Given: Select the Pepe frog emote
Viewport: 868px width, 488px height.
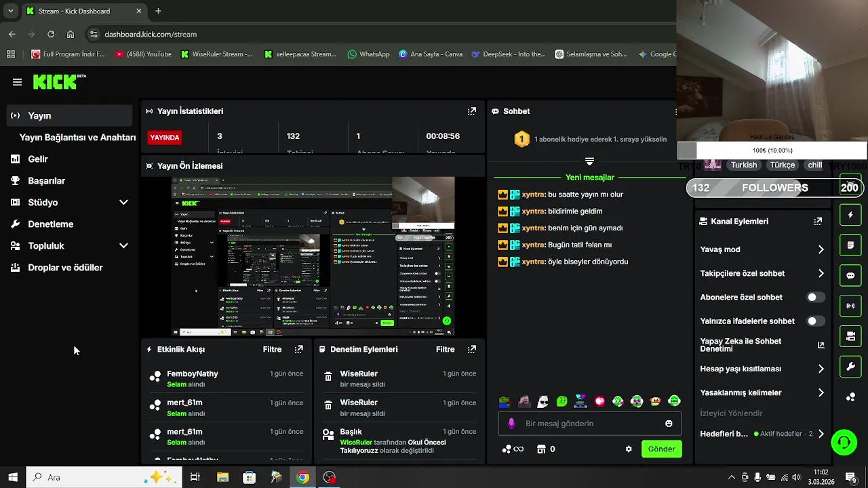Looking at the screenshot, I should point(505,401).
